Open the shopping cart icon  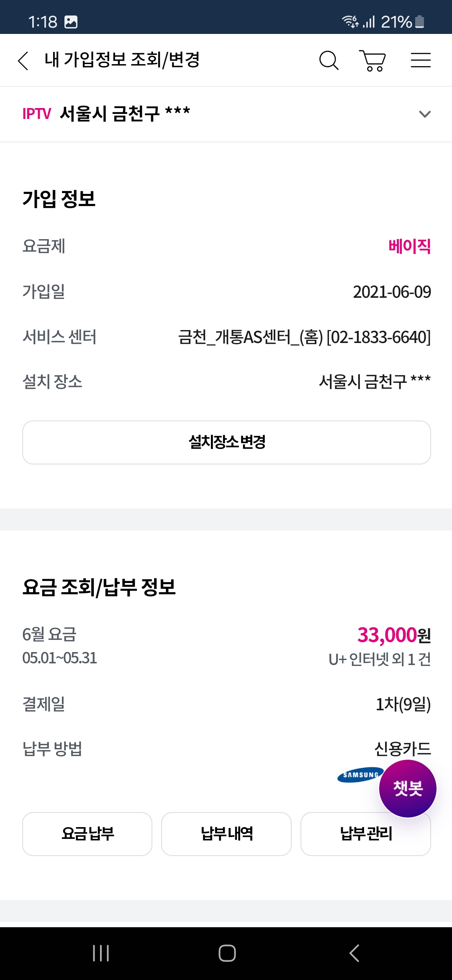(372, 61)
